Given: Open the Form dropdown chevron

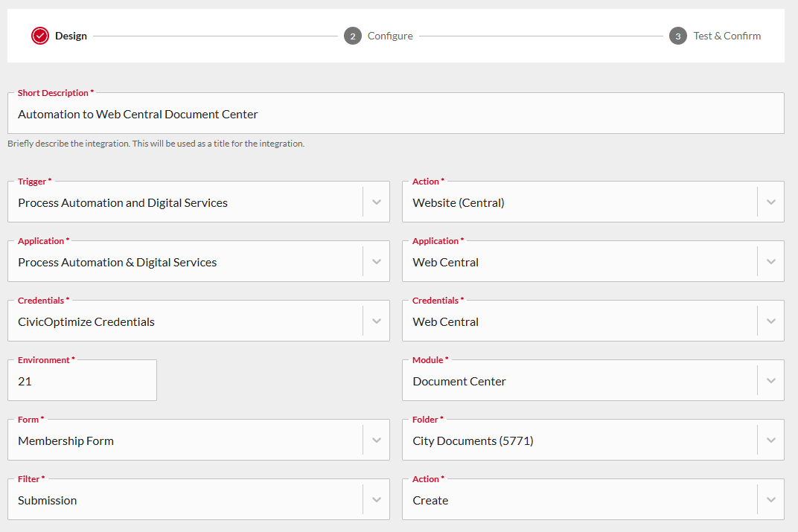Looking at the screenshot, I should [x=377, y=440].
